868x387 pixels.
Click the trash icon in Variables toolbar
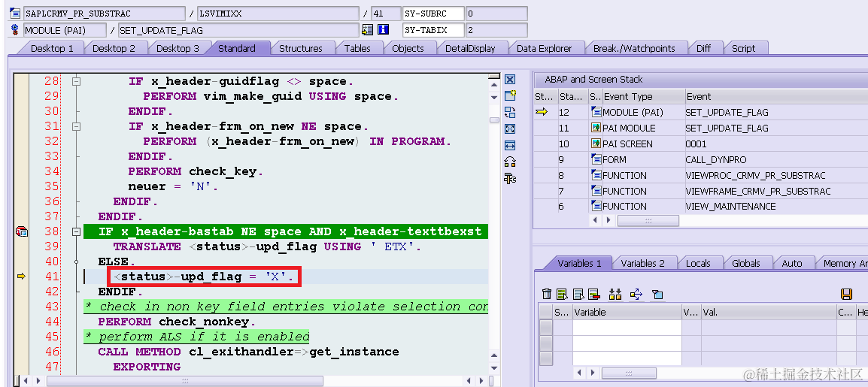coord(547,294)
